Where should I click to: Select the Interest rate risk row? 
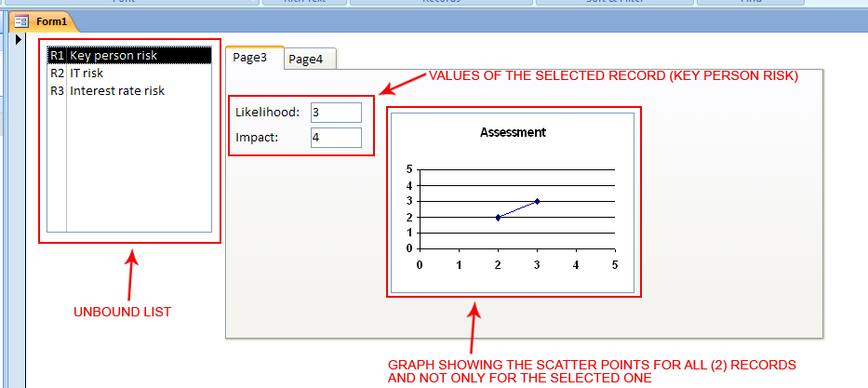tap(129, 90)
